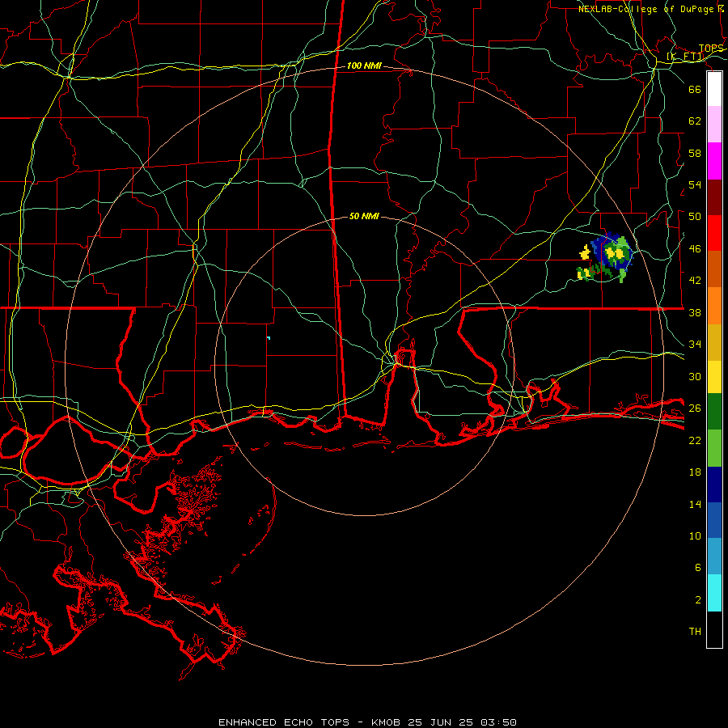This screenshot has width=728, height=728.
Task: Click the '26' legend value
Action: pyautogui.click(x=695, y=408)
